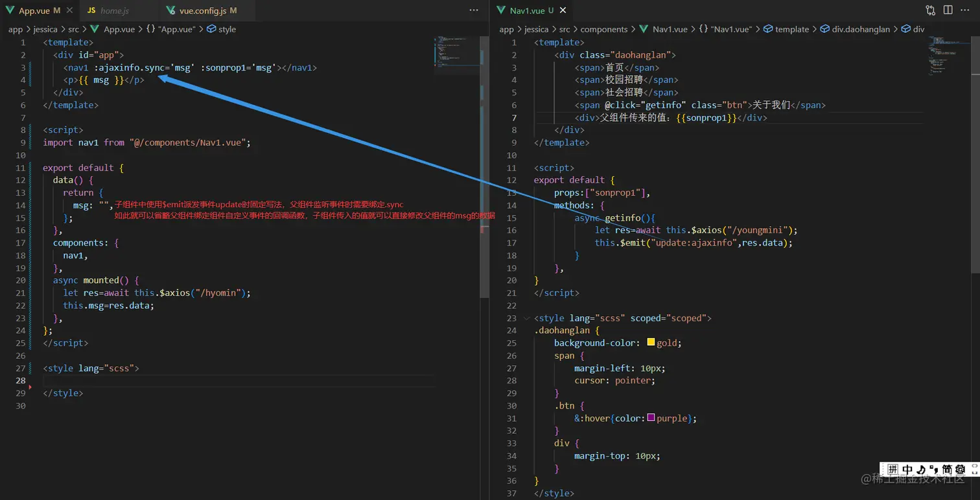Select the Nav1.vue tab
Image resolution: width=980 pixels, height=500 pixels.
(531, 10)
